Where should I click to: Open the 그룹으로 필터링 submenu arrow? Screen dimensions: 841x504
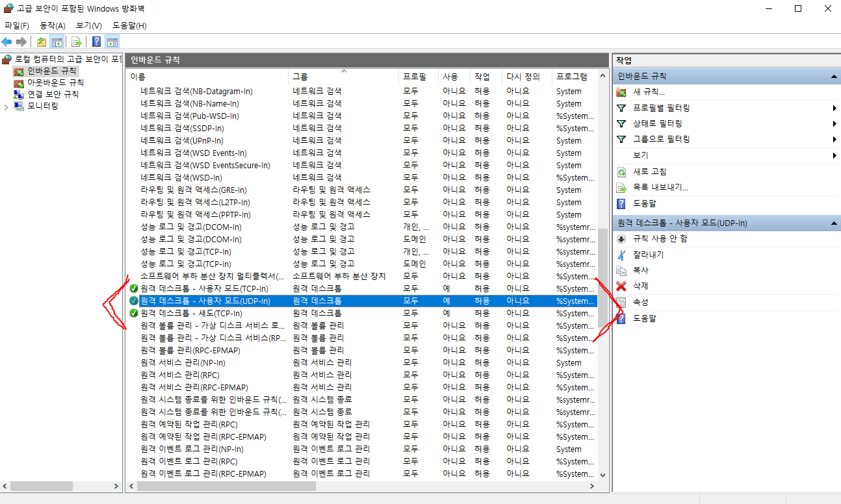coord(834,139)
